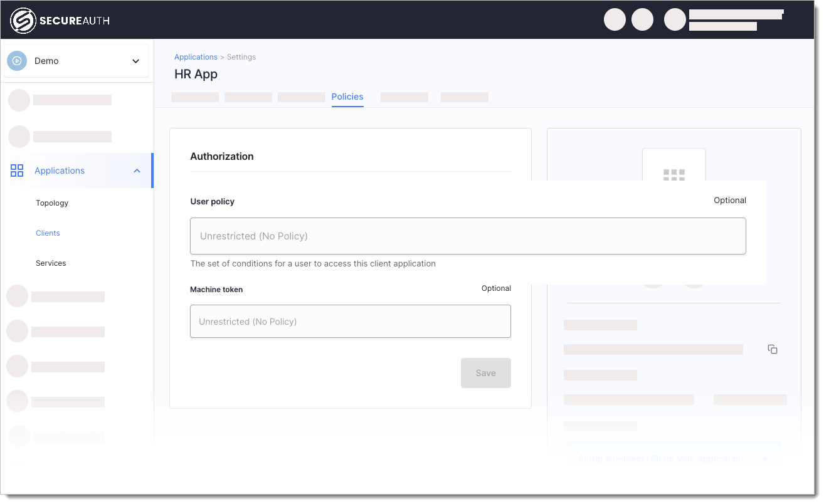The image size is (824, 504).
Task: Navigate back via the Applications breadcrumb link
Action: 196,56
